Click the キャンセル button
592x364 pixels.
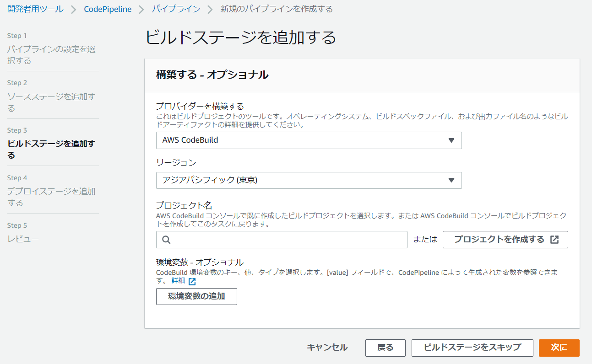pos(327,348)
